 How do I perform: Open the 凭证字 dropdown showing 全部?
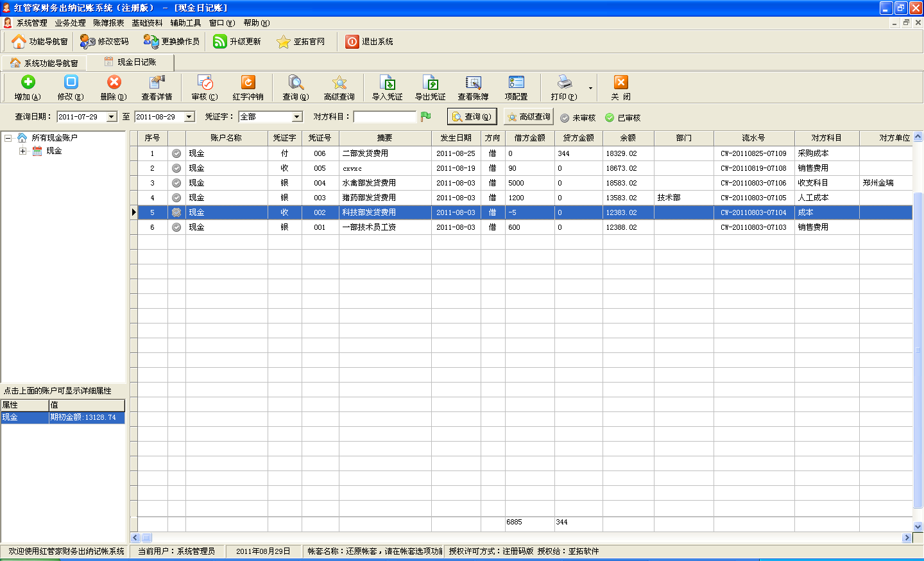(296, 117)
